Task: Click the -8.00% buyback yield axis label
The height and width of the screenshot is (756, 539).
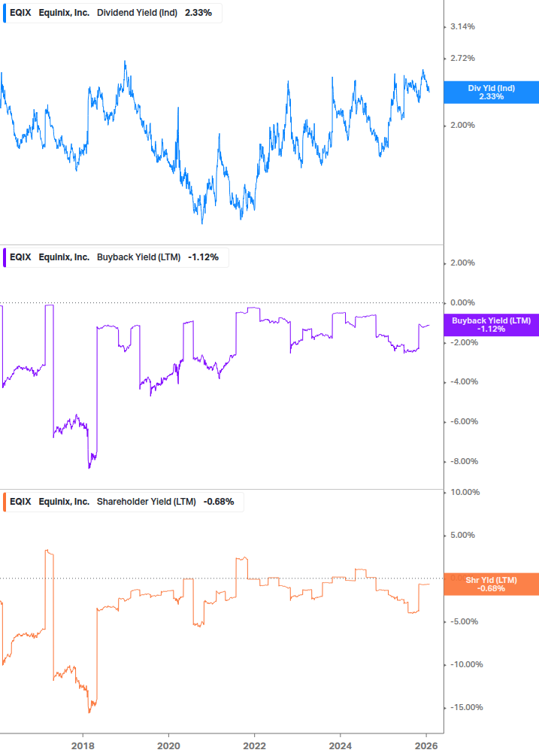Action: (x=465, y=461)
